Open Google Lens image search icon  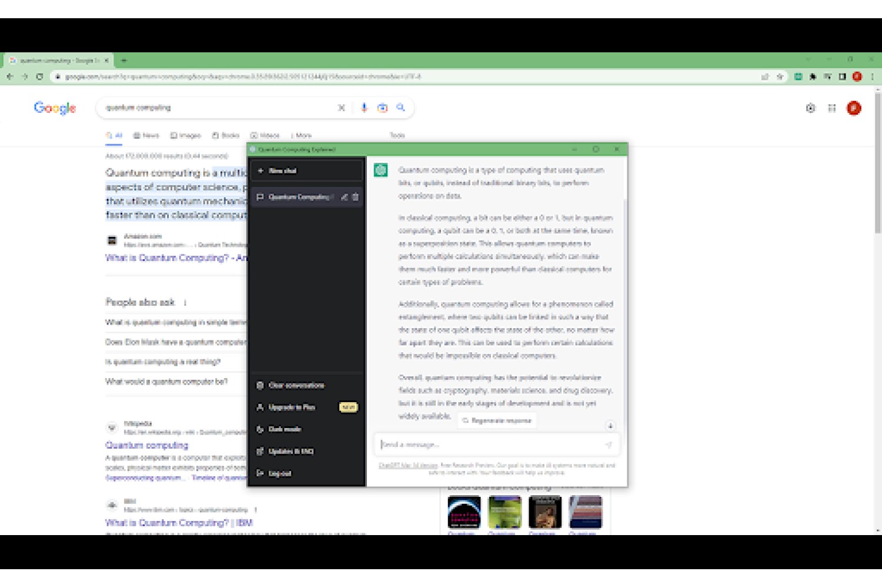click(382, 108)
